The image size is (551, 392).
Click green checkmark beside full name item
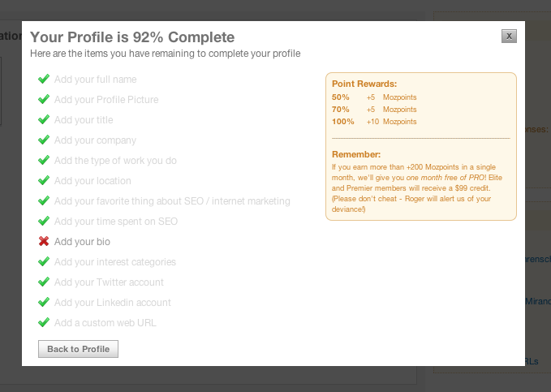[x=44, y=79]
